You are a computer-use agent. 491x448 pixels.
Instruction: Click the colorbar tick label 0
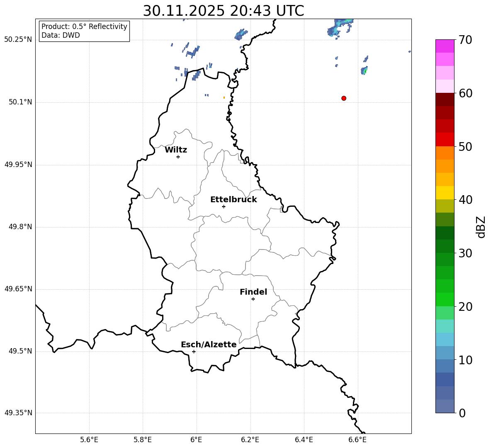click(x=462, y=413)
